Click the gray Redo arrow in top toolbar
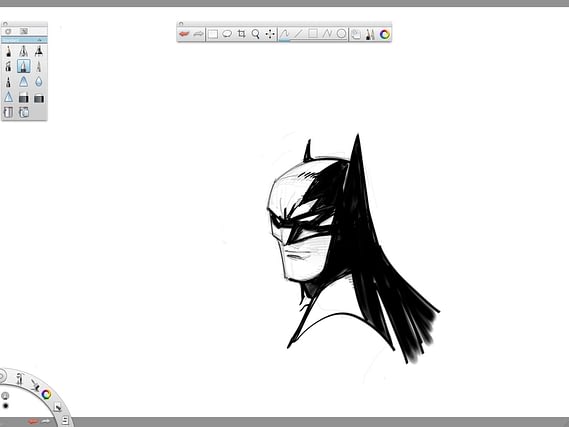The height and width of the screenshot is (427, 569). [198, 34]
